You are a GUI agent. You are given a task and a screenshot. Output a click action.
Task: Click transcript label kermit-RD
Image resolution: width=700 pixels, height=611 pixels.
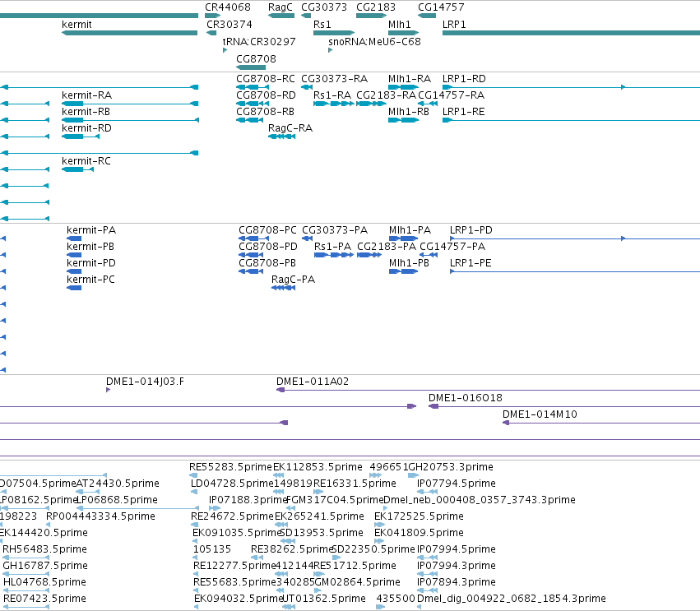pos(87,128)
